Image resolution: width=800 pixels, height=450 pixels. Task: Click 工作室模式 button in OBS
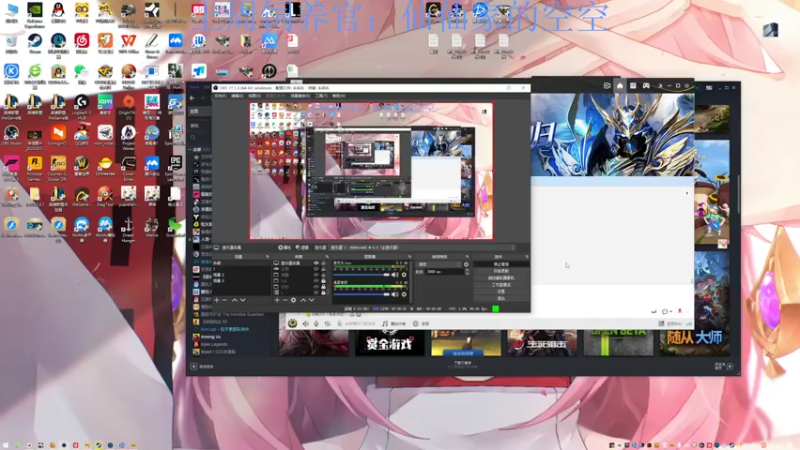click(x=501, y=285)
